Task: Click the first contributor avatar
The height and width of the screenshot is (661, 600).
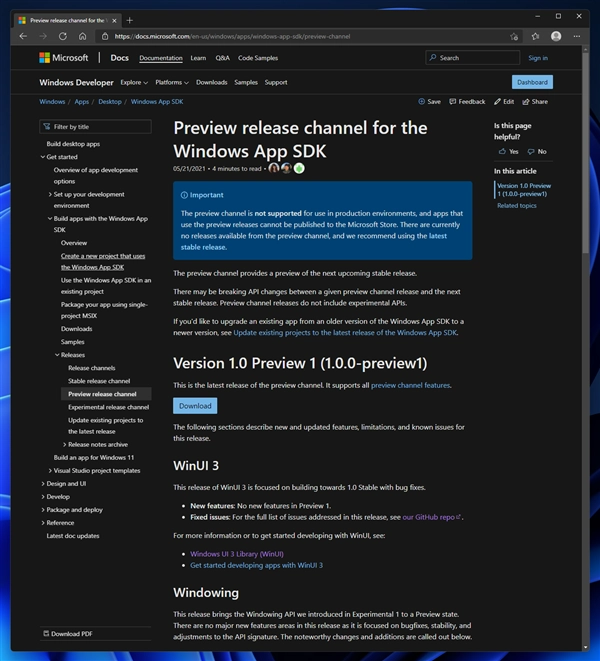Action: tap(274, 168)
